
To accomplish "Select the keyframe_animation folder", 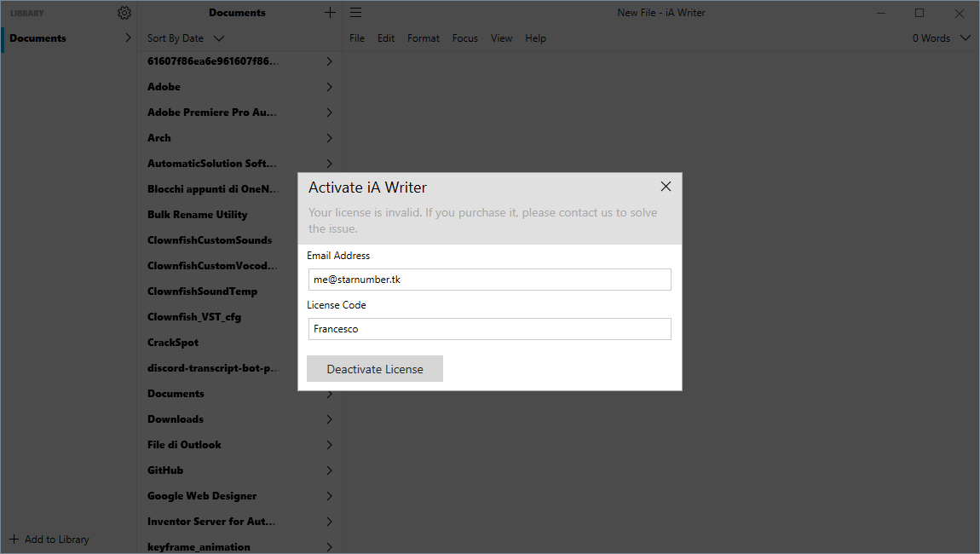I will coord(199,547).
